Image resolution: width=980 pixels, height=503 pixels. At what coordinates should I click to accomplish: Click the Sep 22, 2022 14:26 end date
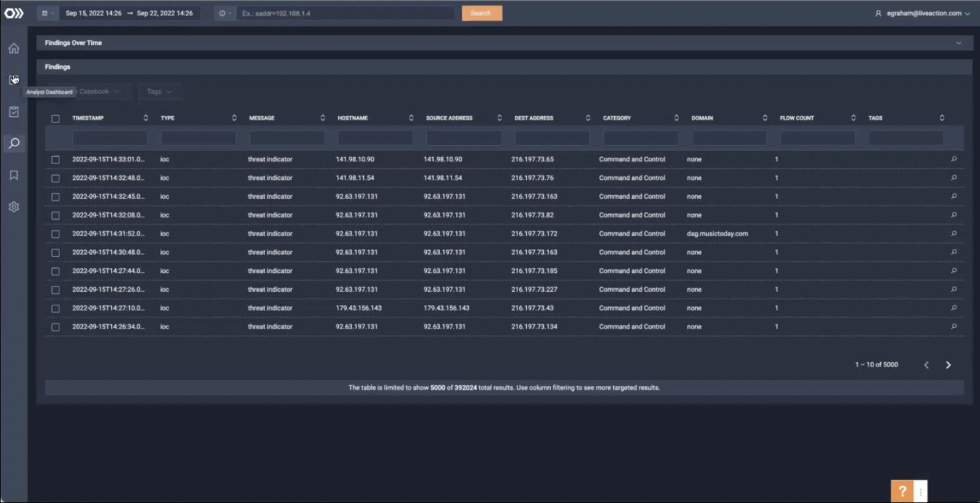[x=165, y=13]
